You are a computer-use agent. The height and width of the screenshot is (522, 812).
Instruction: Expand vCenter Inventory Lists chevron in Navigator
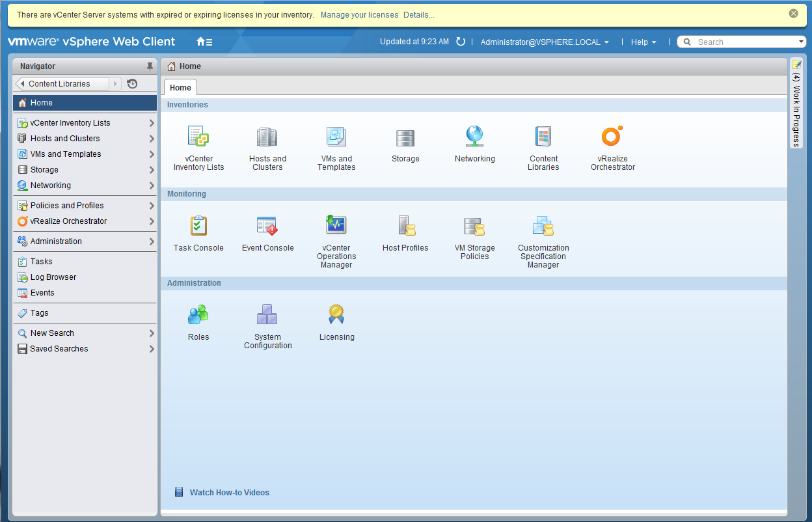tap(152, 123)
